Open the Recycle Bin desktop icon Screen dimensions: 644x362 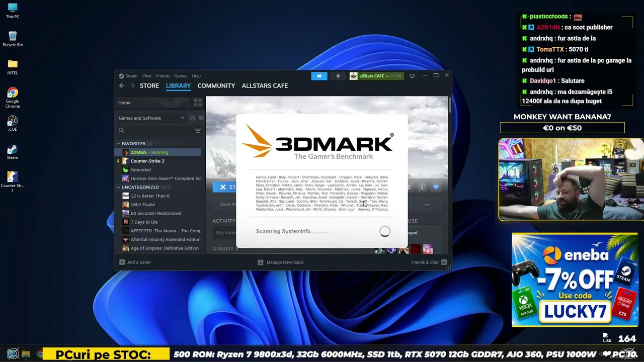coord(13,39)
